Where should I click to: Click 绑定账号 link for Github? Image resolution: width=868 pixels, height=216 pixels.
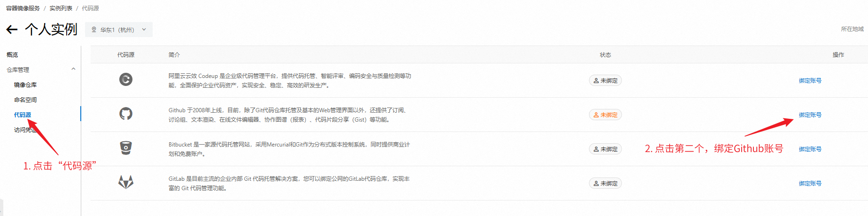810,115
